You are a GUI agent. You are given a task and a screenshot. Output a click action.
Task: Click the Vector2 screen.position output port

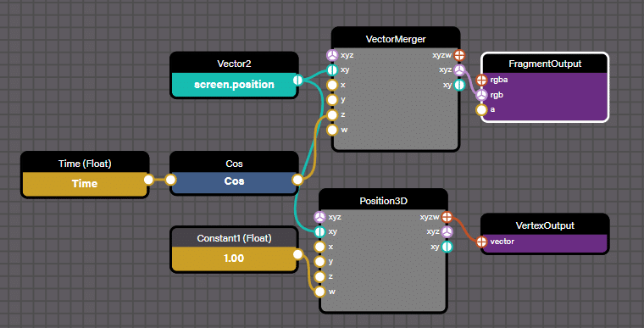(297, 80)
